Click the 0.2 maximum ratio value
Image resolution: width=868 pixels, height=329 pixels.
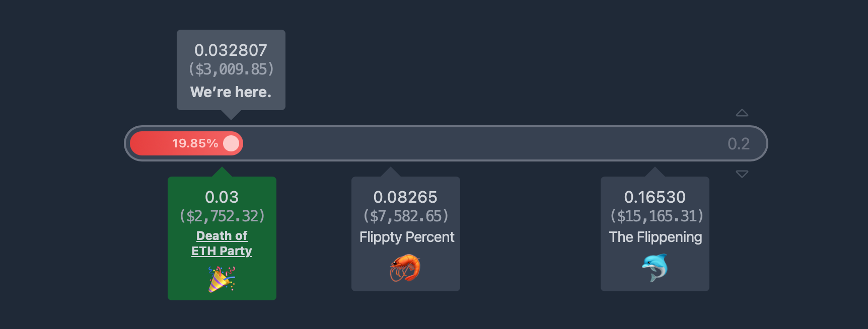click(x=738, y=144)
